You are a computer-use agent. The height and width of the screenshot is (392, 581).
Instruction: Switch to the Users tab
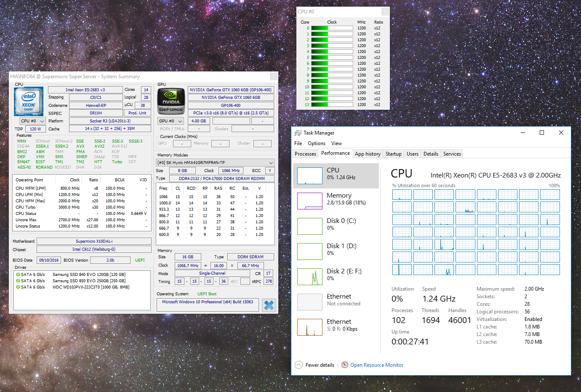pos(413,154)
